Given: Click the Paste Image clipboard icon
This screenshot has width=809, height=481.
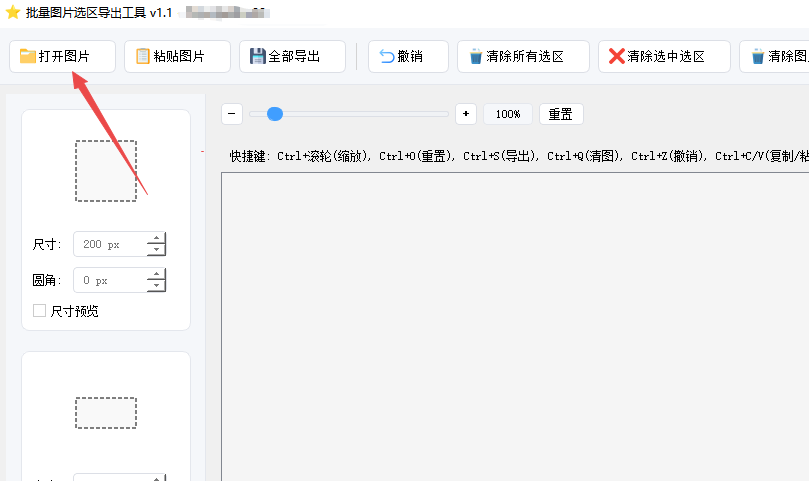Looking at the screenshot, I should click(143, 57).
